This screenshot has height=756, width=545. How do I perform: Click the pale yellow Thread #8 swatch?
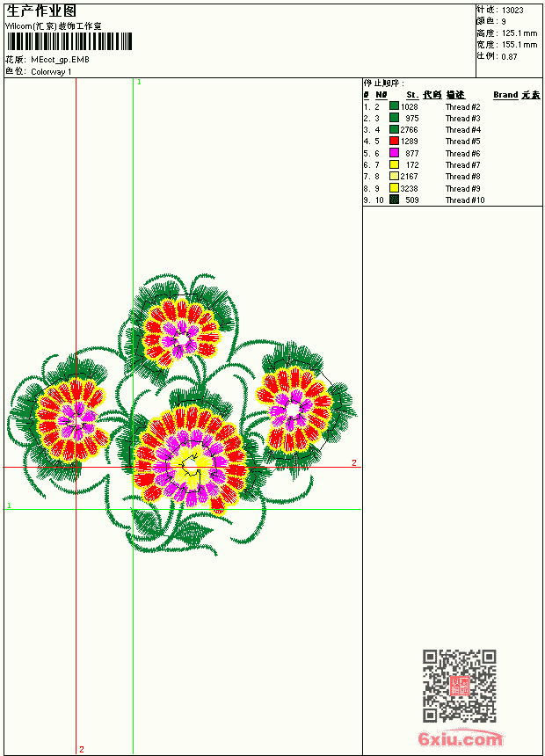point(394,176)
